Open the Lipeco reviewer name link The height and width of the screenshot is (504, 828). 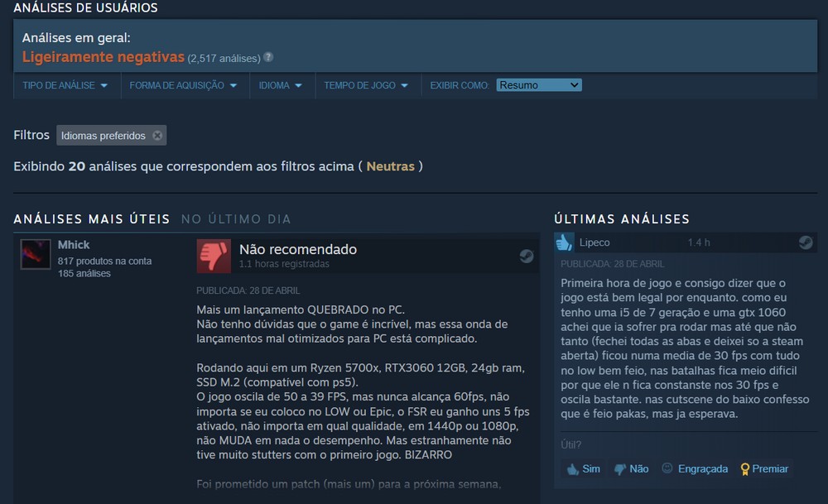594,242
